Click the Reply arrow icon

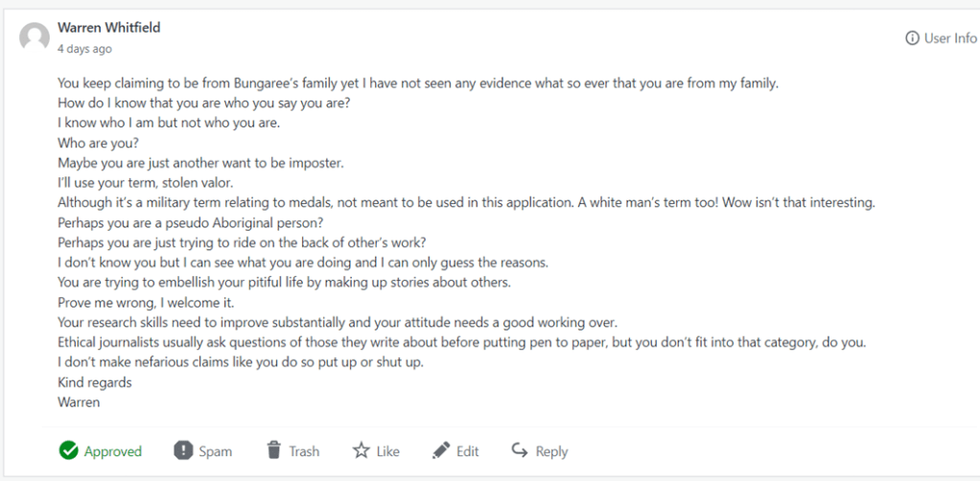520,450
